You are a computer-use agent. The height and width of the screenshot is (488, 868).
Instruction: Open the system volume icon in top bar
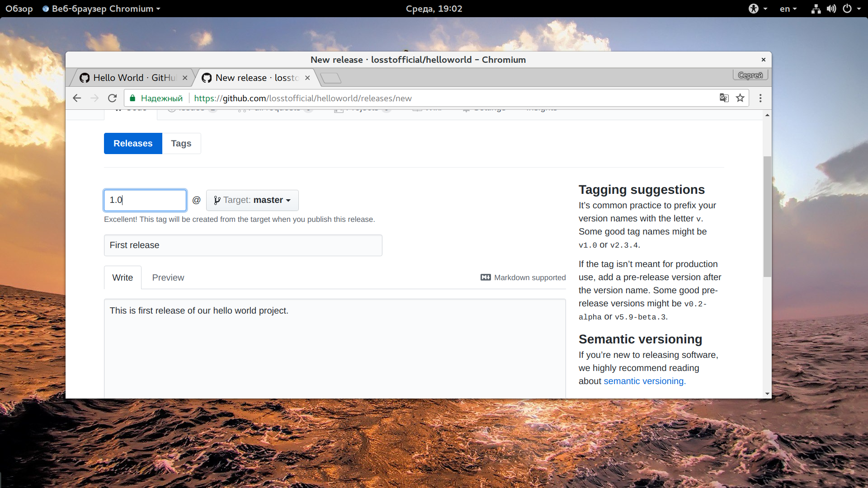(x=831, y=9)
